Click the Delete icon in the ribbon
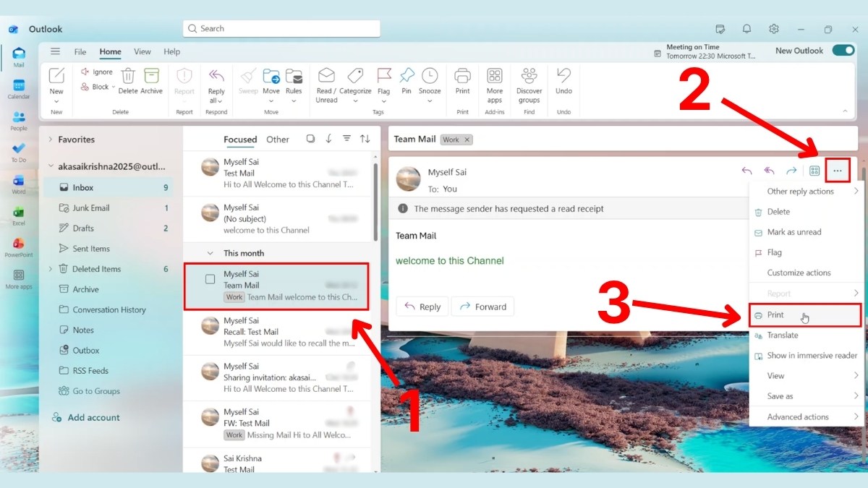 click(x=128, y=75)
